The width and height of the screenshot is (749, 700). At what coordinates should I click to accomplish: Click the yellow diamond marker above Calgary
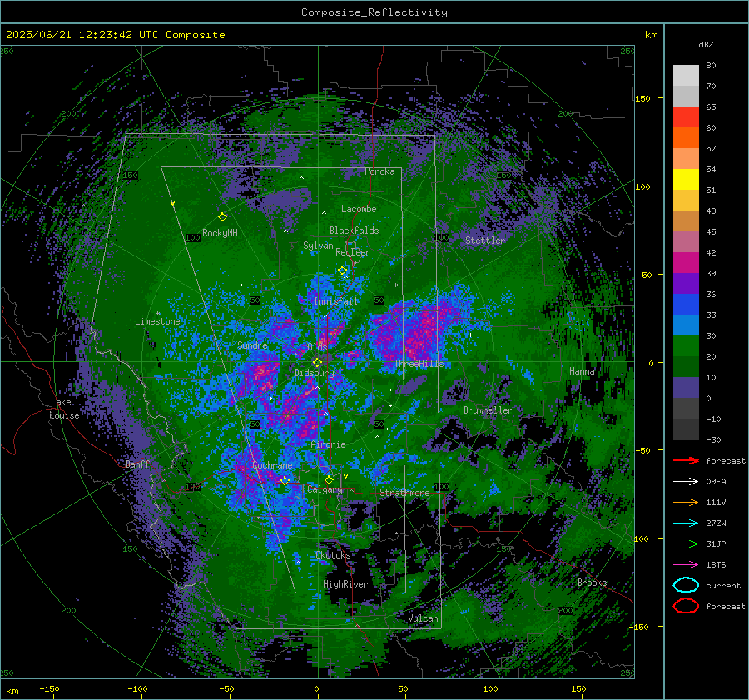pyautogui.click(x=329, y=479)
